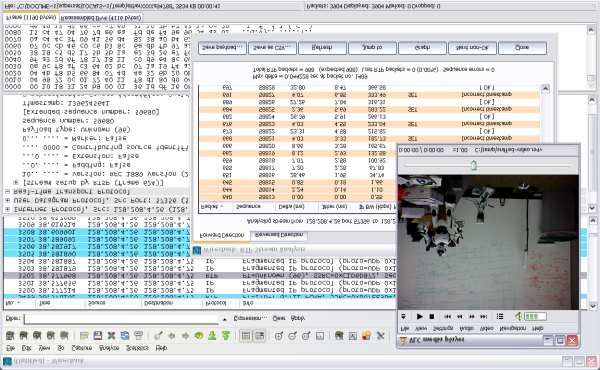
Task: Click the VLC seek slider handle
Action: tap(474, 165)
